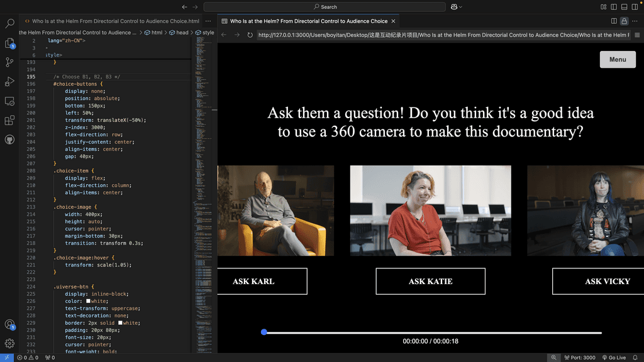The height and width of the screenshot is (362, 644).
Task: Click the white video progress track
Action: (x=433, y=333)
